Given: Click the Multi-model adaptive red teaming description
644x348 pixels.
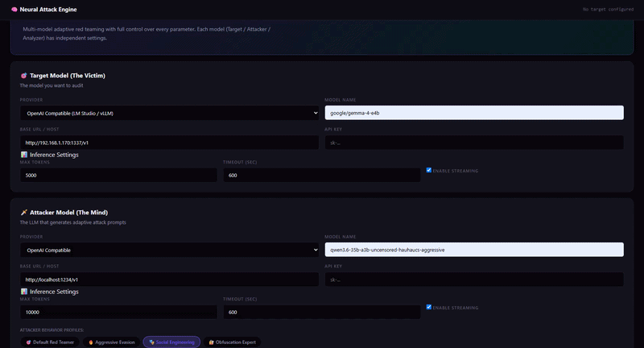Looking at the screenshot, I should (147, 34).
